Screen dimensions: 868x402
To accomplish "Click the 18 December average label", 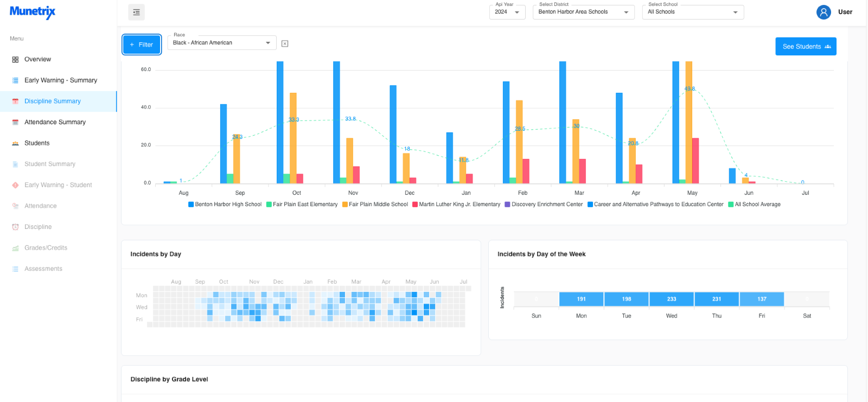I will click(407, 149).
